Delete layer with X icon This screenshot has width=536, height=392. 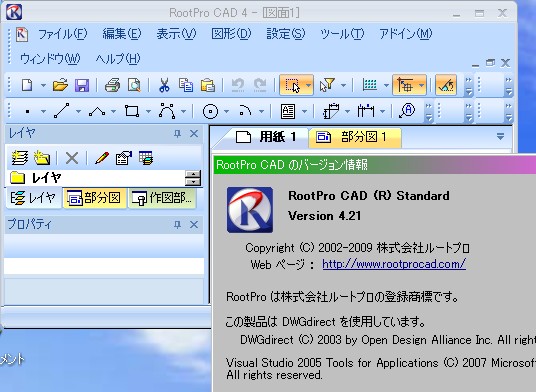(72, 158)
